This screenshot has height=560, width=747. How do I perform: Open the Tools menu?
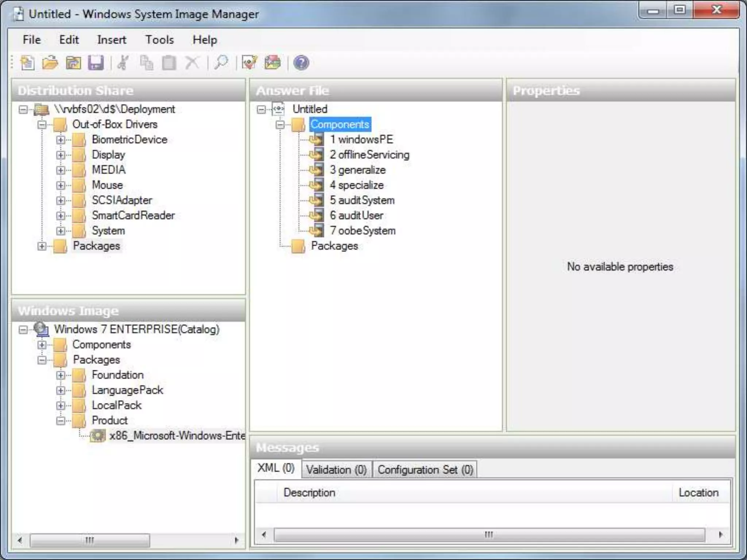[x=159, y=39]
